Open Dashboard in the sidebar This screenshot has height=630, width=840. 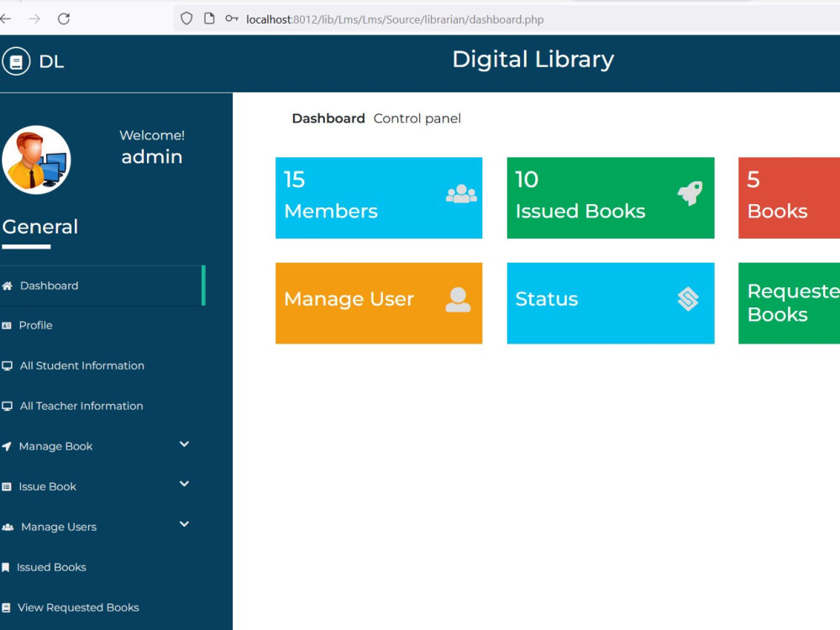pos(102,286)
